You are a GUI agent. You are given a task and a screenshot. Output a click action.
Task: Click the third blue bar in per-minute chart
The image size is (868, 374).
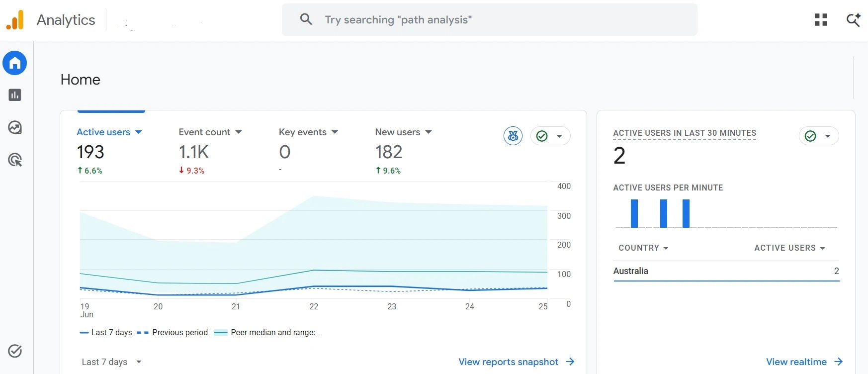(686, 213)
